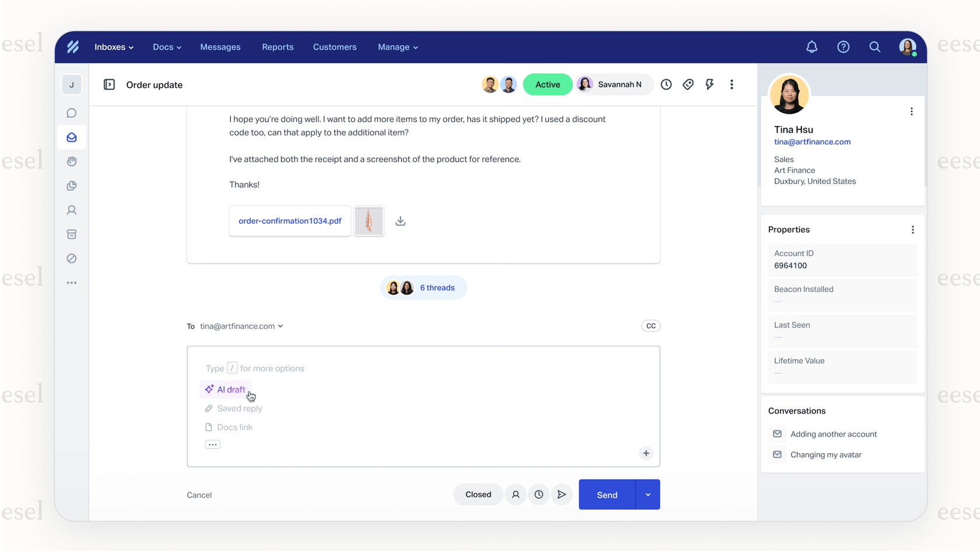Select the chat bubble icon in the sidebar
This screenshot has width=980, height=551.
(x=71, y=113)
